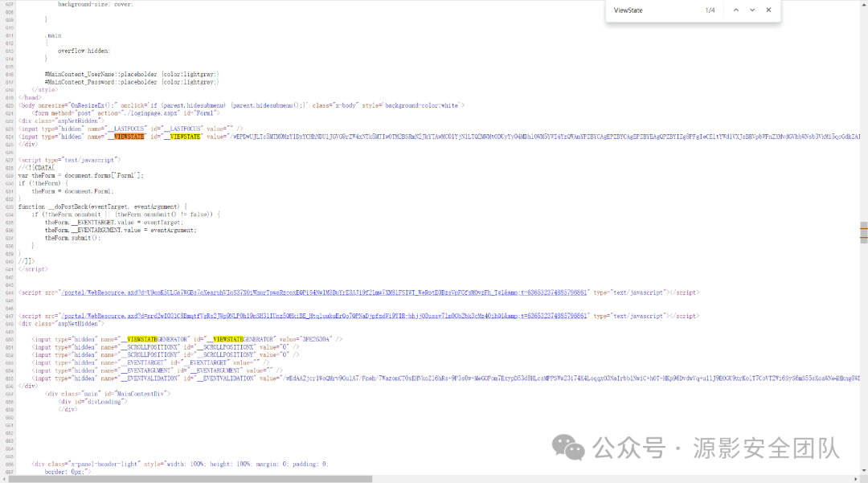Click the div class main MainContentDiv line

click(x=108, y=394)
